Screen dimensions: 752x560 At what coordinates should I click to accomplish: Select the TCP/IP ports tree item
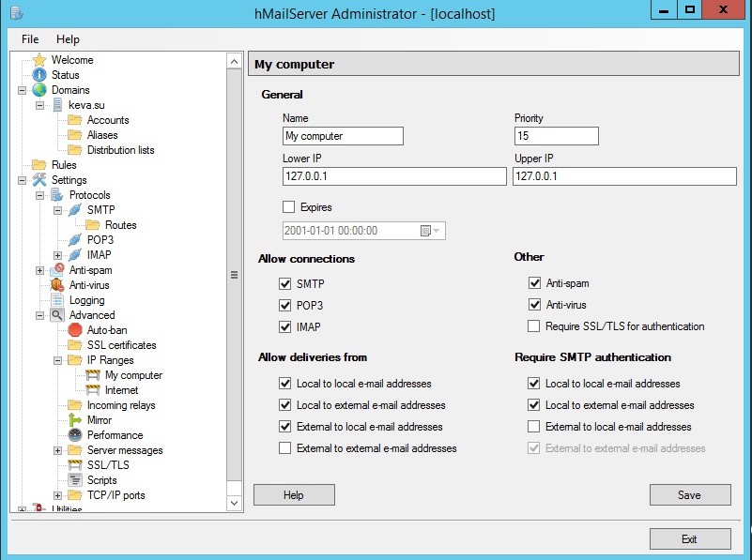(116, 495)
